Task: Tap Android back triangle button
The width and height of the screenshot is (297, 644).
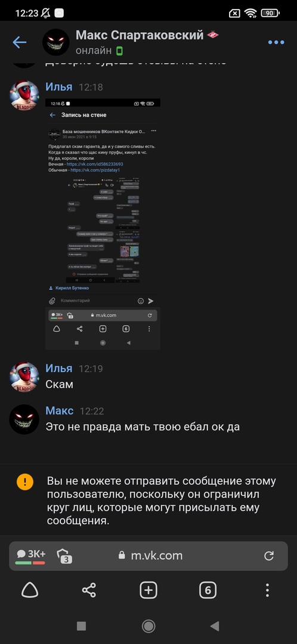Action: 215,626
